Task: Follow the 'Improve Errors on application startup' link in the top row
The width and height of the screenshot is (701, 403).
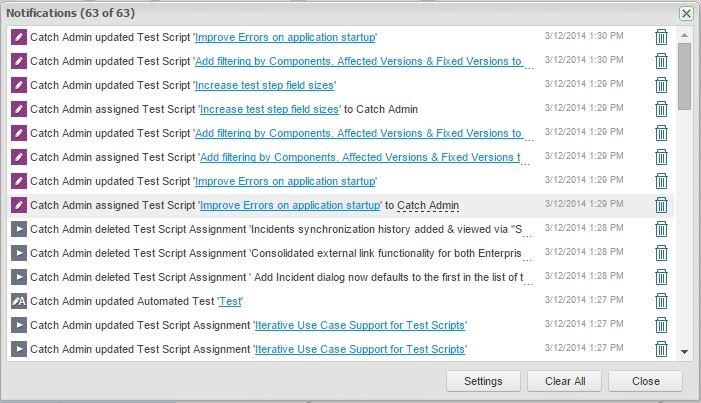Action: click(x=285, y=37)
